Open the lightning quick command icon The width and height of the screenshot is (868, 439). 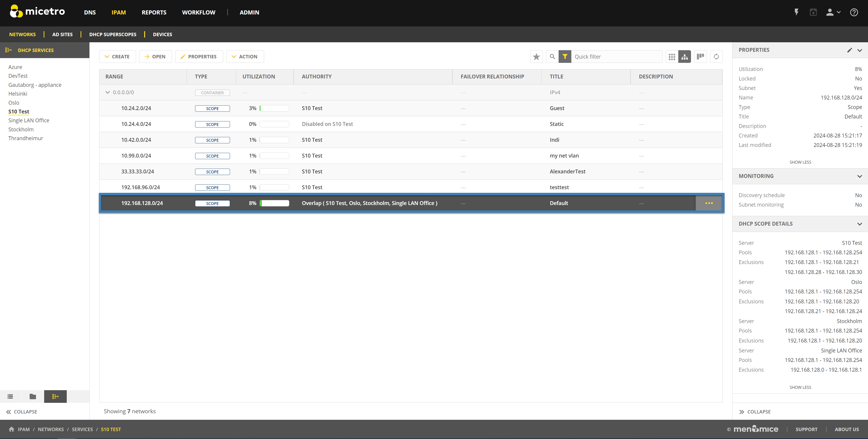click(x=796, y=12)
